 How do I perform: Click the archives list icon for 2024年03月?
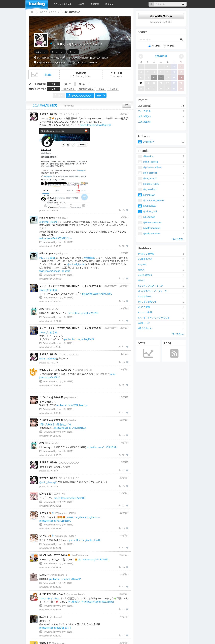(140, 142)
